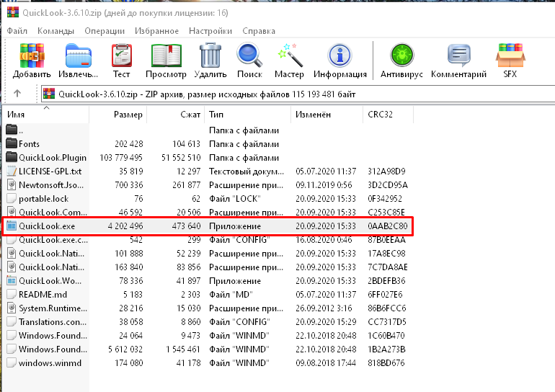Click the WinRAR icon in title bar
This screenshot has height=392, width=555.
point(13,12)
